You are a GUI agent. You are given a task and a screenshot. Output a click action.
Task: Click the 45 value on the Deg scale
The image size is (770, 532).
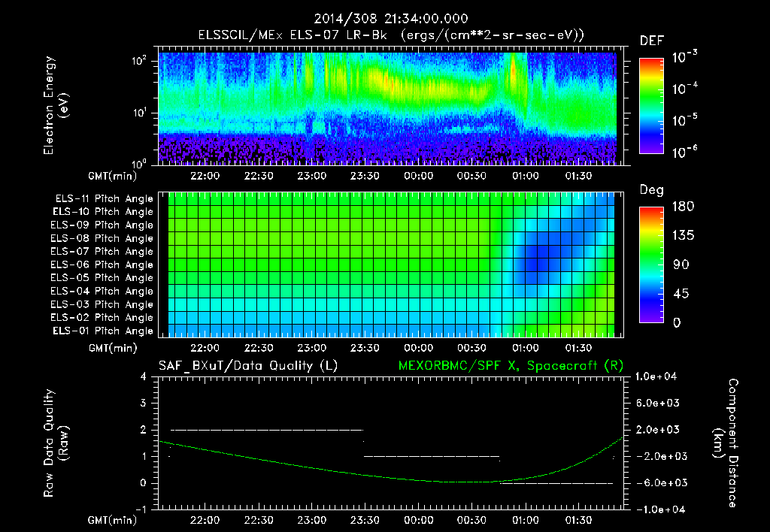point(680,294)
